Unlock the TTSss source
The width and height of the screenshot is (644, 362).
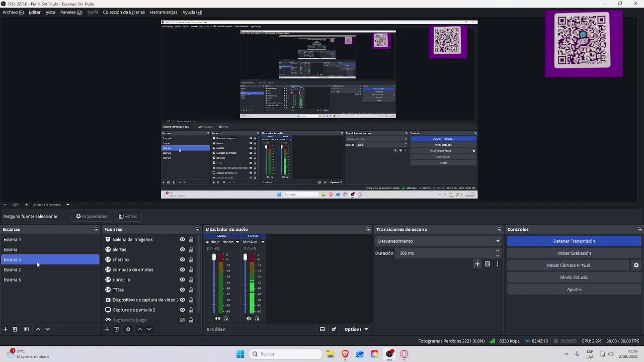191,290
